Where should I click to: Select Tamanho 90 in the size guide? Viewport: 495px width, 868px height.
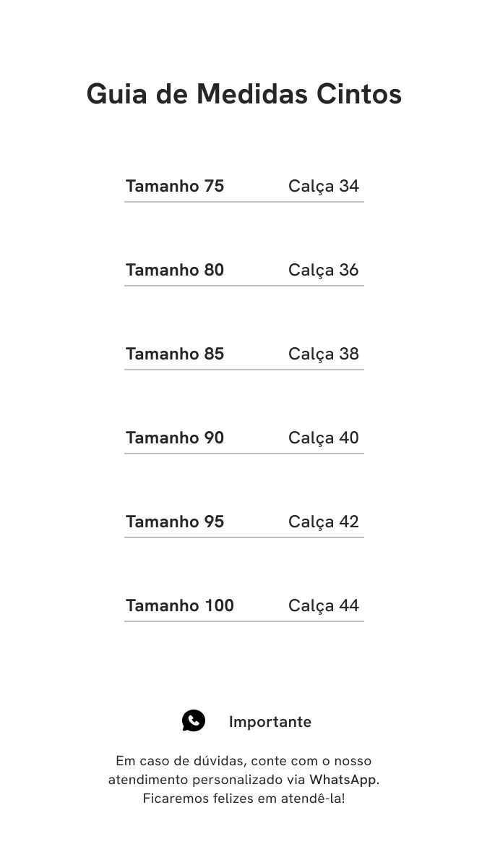[x=175, y=438]
